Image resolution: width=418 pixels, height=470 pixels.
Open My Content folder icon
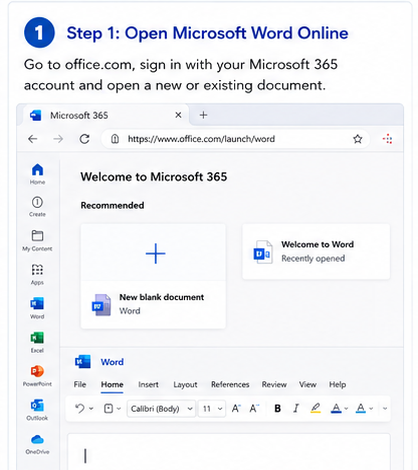point(37,235)
